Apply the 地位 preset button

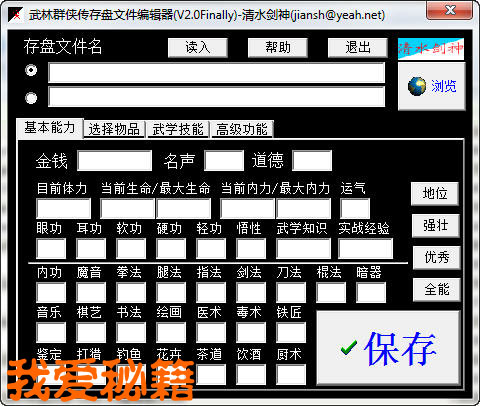click(x=435, y=194)
